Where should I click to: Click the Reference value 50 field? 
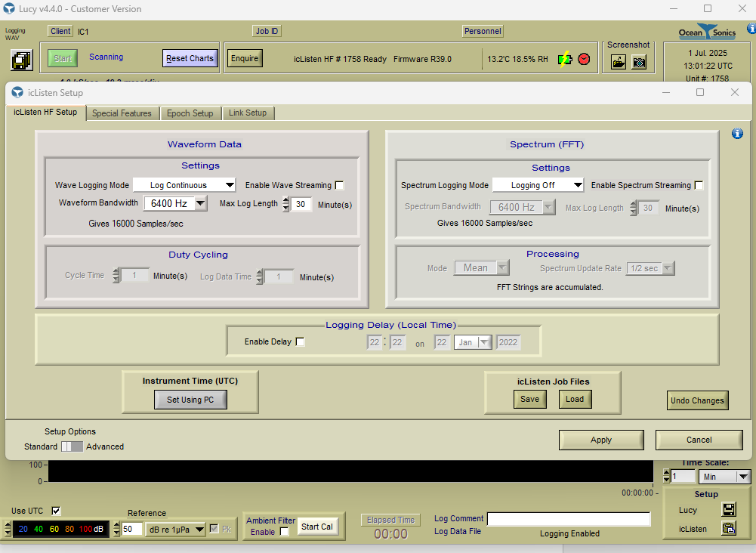131,529
